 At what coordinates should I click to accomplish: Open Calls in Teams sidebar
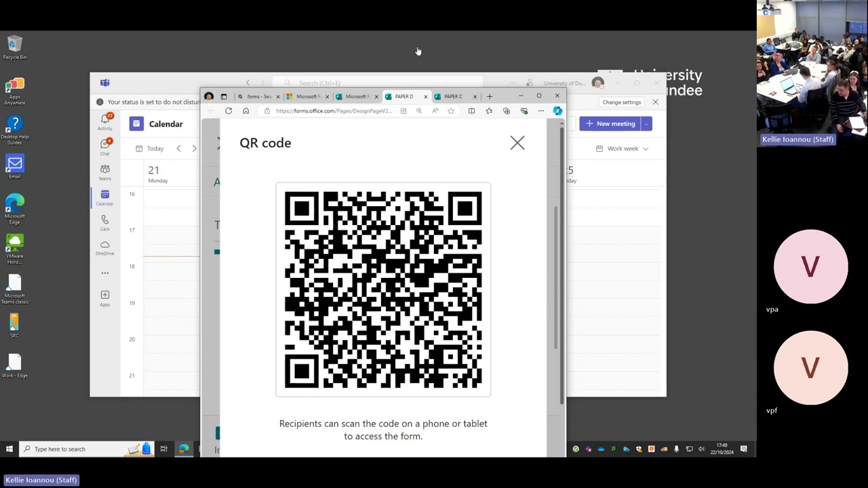[105, 222]
